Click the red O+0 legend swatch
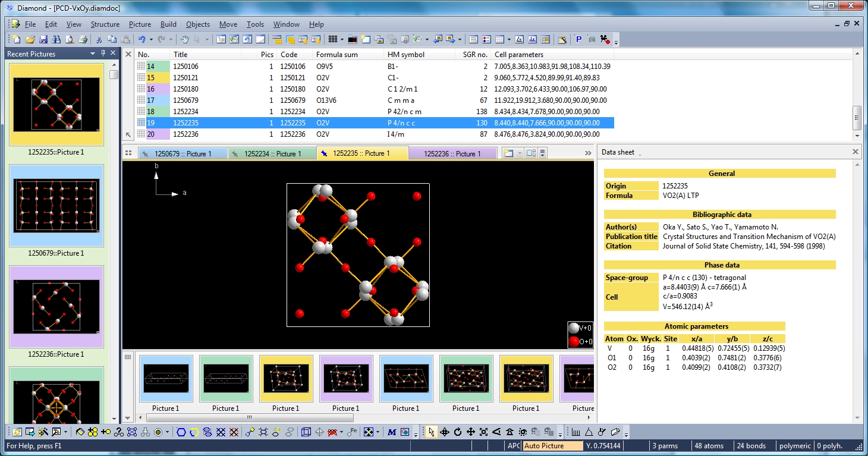 pos(574,341)
